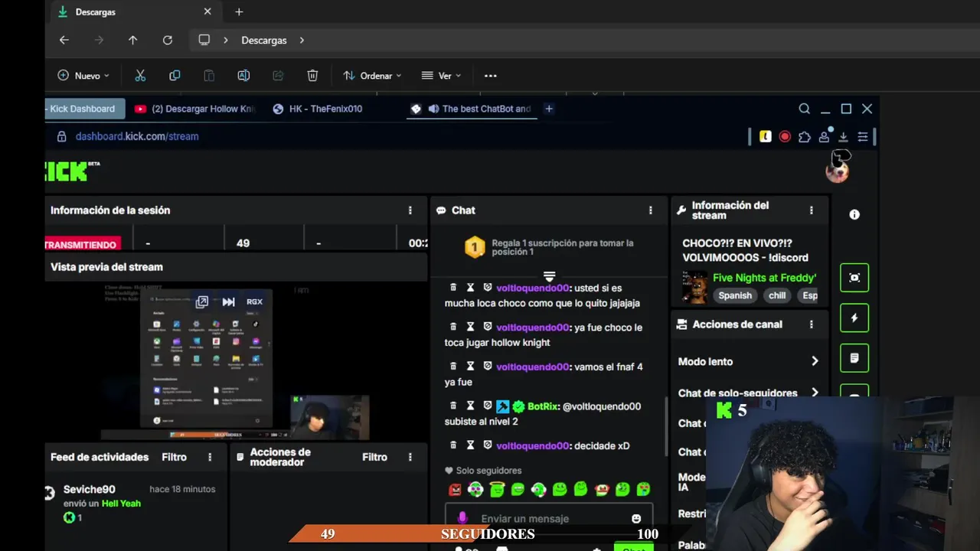Open Acciones de moderador three-dot menu
Viewport: 980px width, 551px height.
[410, 457]
